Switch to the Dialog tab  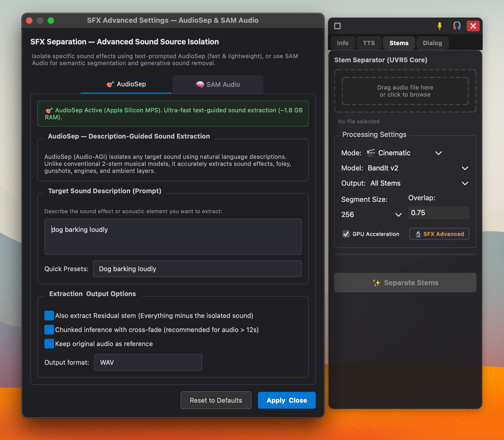(432, 43)
